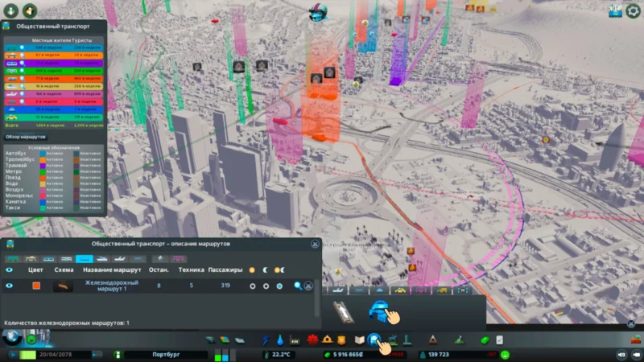Image resolution: width=644 pixels, height=362 pixels.
Task: Open the education book menu
Action: (x=359, y=339)
